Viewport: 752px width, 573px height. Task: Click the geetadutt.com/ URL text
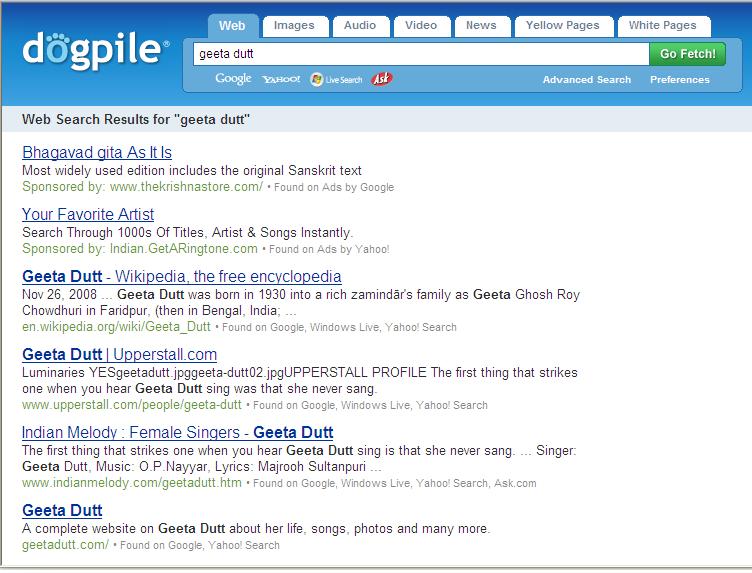click(65, 545)
